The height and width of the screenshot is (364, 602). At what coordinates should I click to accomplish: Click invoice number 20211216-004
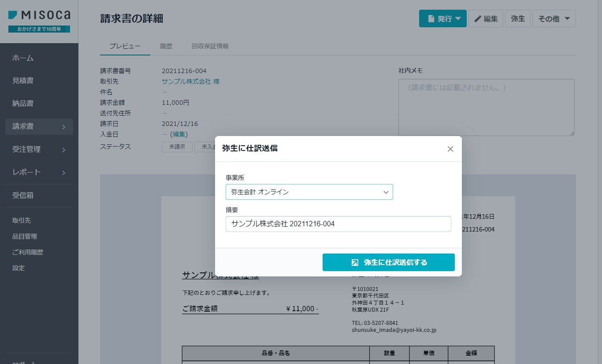point(184,71)
